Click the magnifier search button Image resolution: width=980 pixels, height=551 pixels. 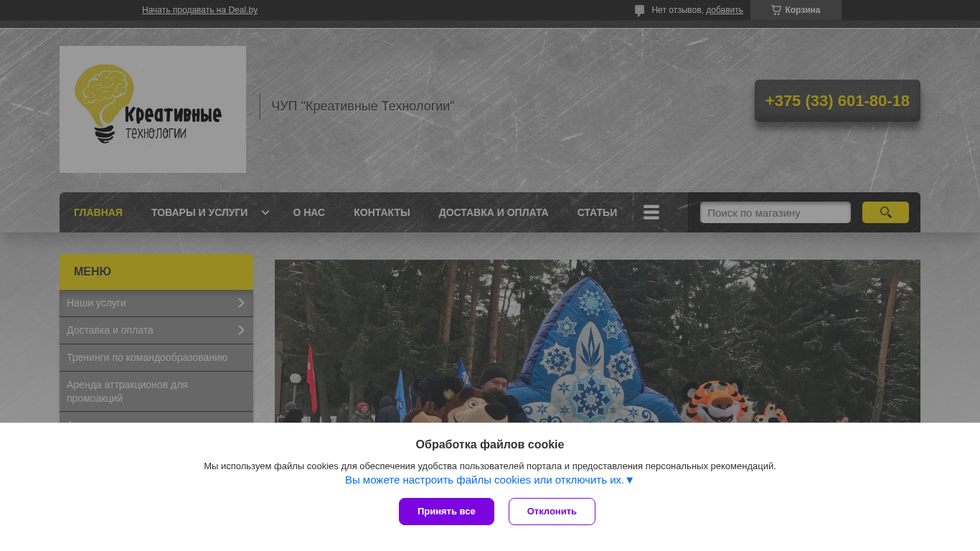(885, 212)
